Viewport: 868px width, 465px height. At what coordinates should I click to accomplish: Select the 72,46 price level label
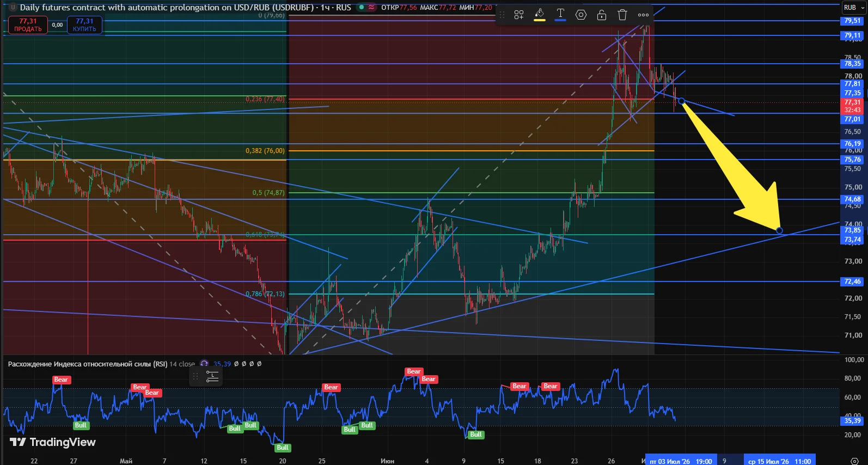pos(853,282)
